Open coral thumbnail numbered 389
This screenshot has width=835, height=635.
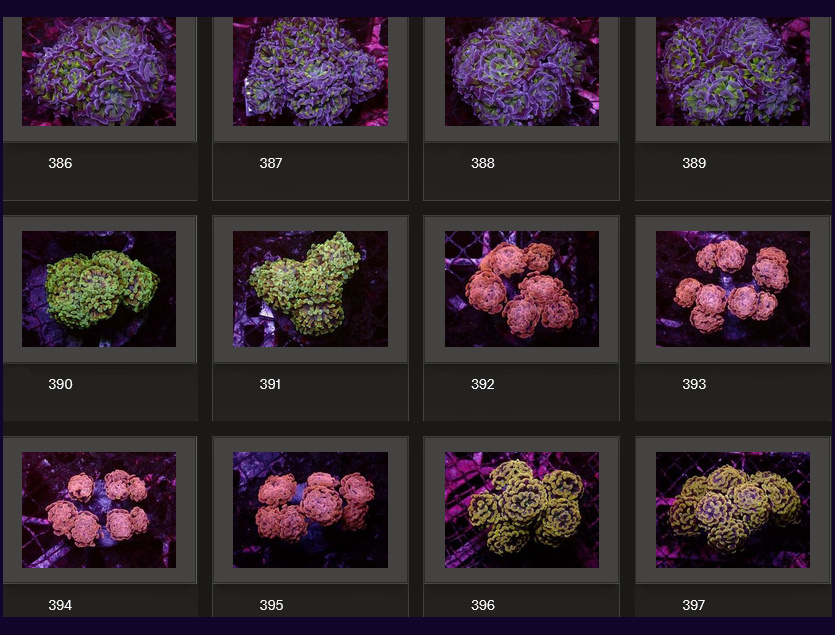click(733, 71)
